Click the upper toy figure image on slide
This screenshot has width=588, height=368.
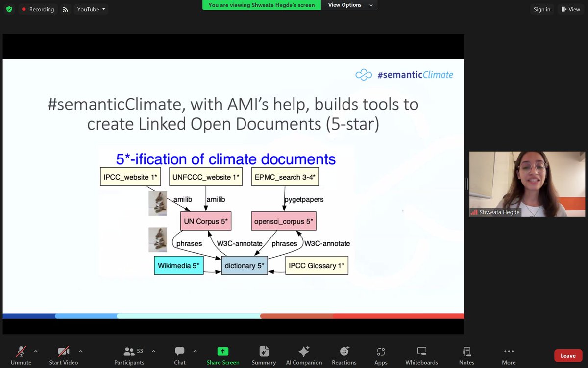[158, 204]
